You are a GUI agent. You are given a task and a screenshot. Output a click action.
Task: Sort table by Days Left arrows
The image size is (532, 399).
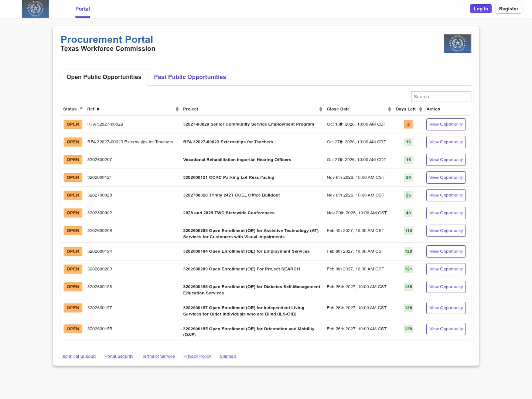tap(420, 109)
